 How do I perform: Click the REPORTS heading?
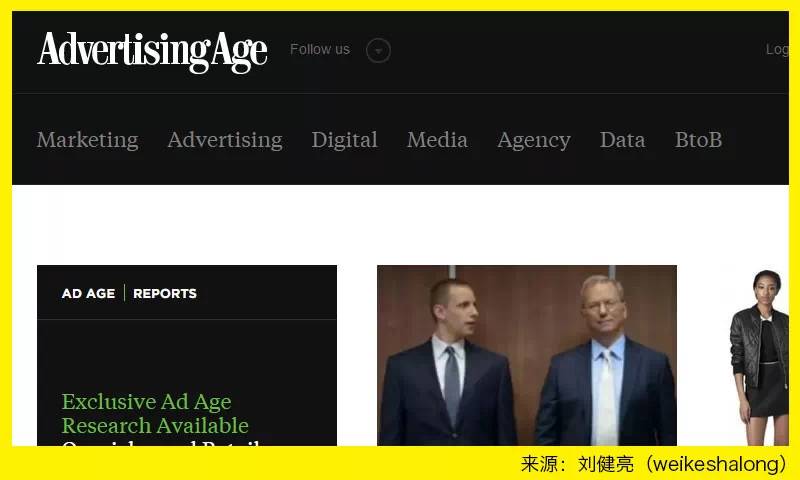[165, 293]
